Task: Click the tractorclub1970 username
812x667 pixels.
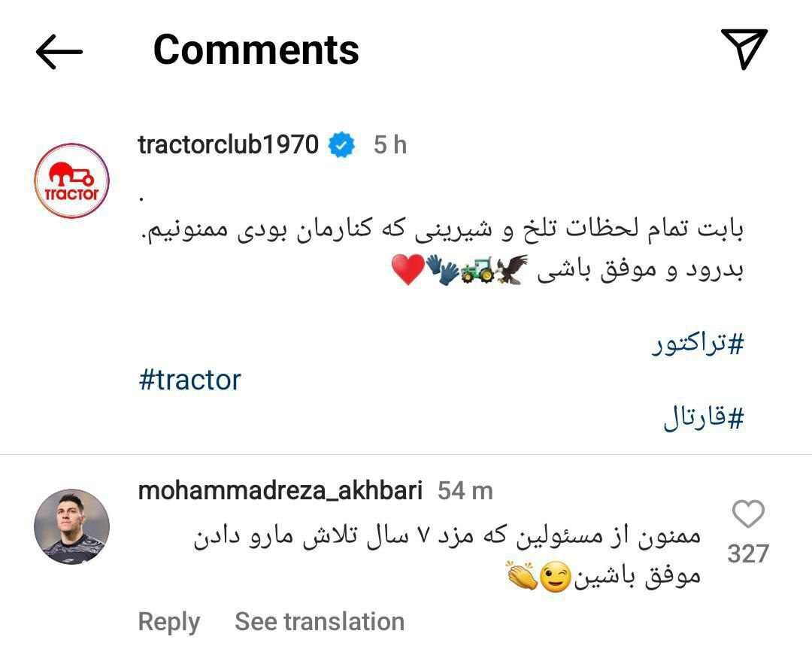Action: (x=227, y=144)
